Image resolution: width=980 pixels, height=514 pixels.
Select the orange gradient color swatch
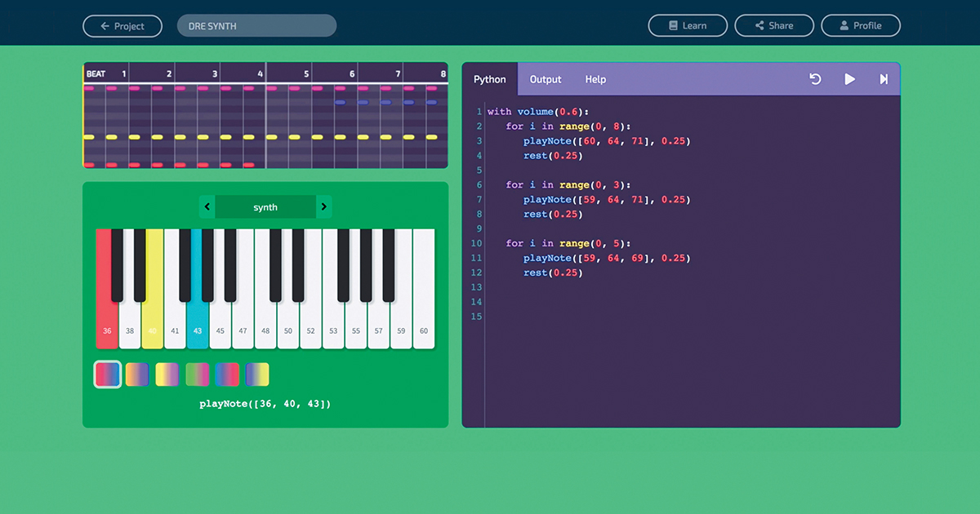click(137, 374)
